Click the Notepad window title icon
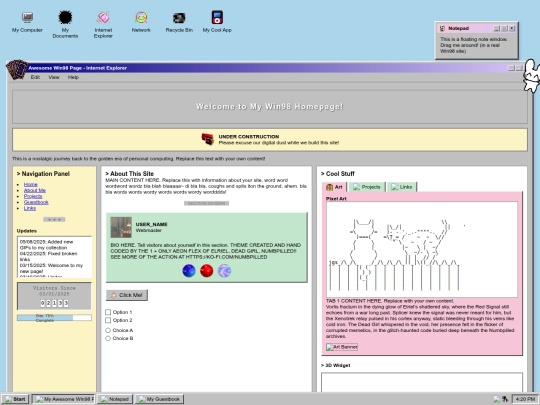This screenshot has height=405, width=540. 443,28
